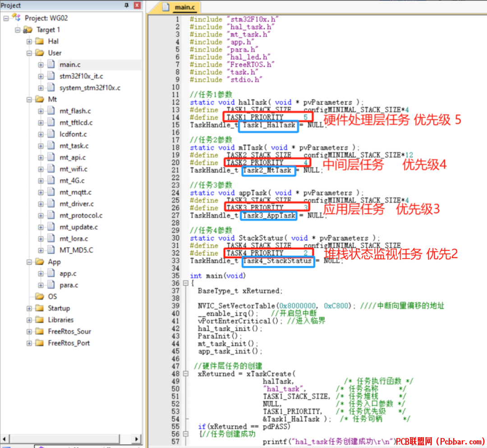The height and width of the screenshot is (448, 487).
Task: Click the App folder icon
Action: point(39,262)
